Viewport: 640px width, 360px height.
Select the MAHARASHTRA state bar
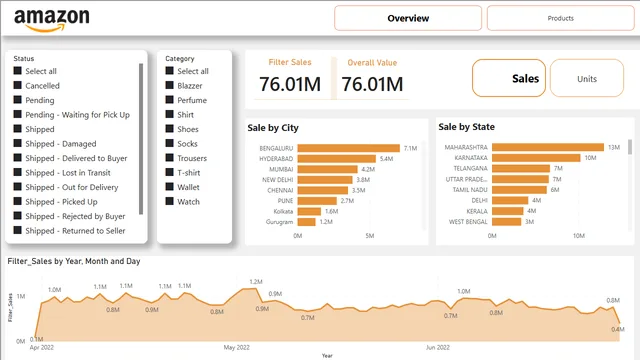click(x=548, y=147)
